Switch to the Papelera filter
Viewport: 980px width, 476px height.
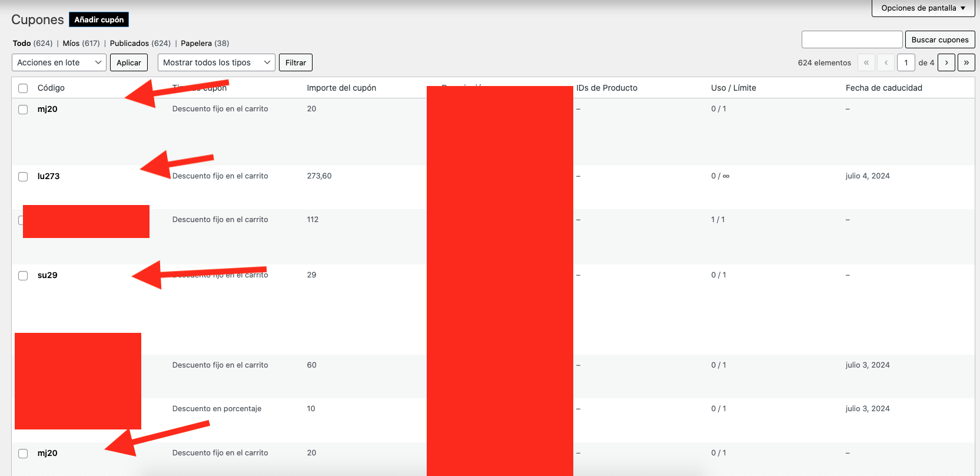[196, 44]
